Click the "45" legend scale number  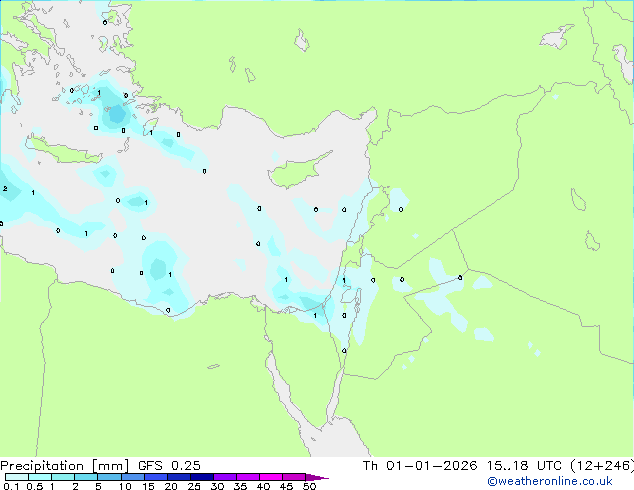coord(286,486)
